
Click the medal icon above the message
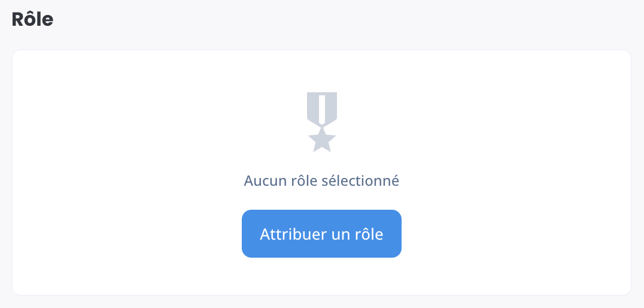pyautogui.click(x=322, y=122)
